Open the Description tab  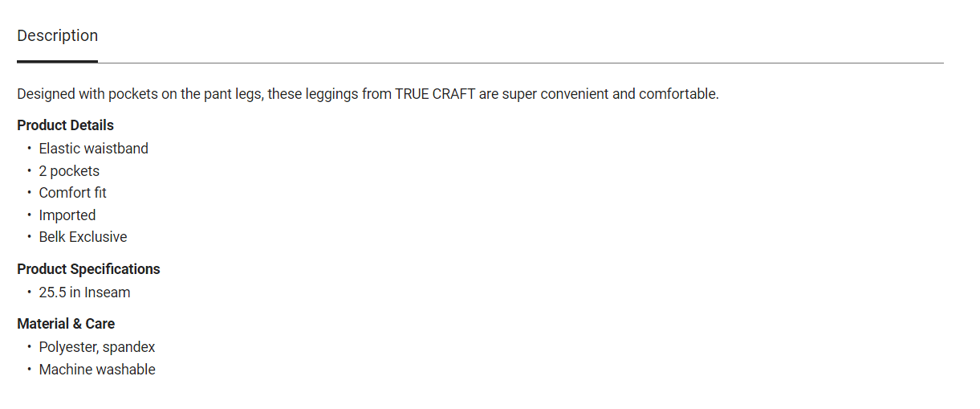coord(57,35)
